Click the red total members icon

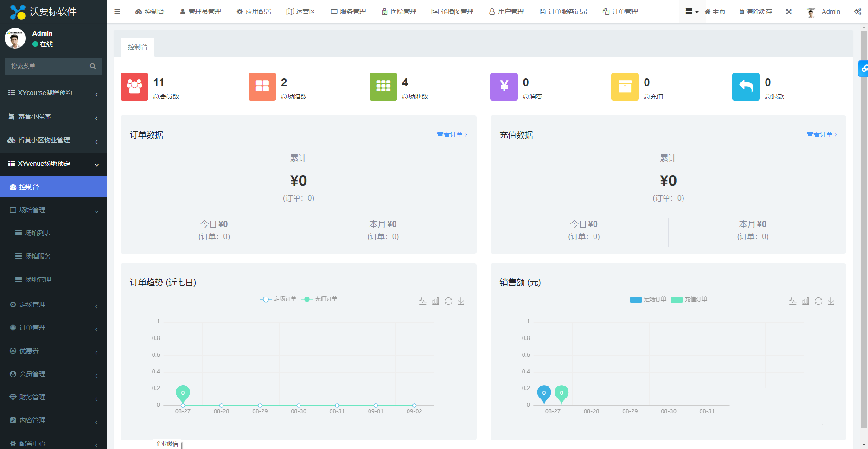pos(134,87)
